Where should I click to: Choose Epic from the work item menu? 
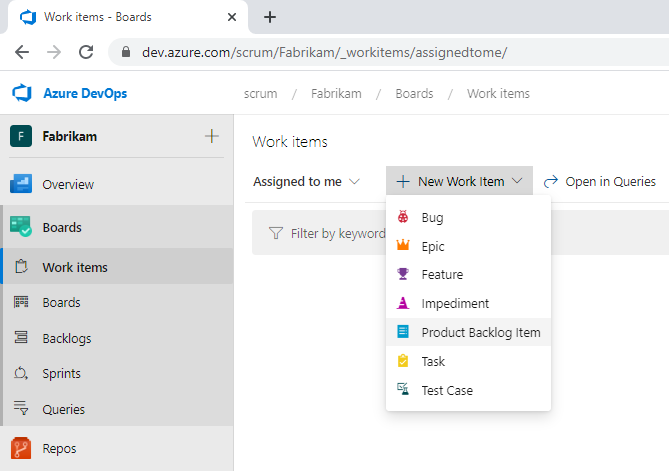tap(468, 246)
